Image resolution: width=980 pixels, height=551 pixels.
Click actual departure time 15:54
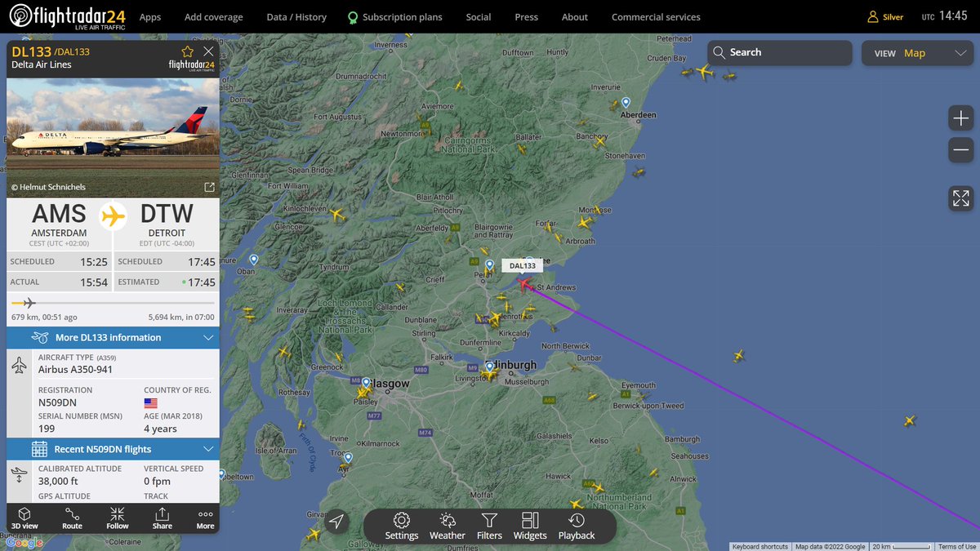pos(94,282)
